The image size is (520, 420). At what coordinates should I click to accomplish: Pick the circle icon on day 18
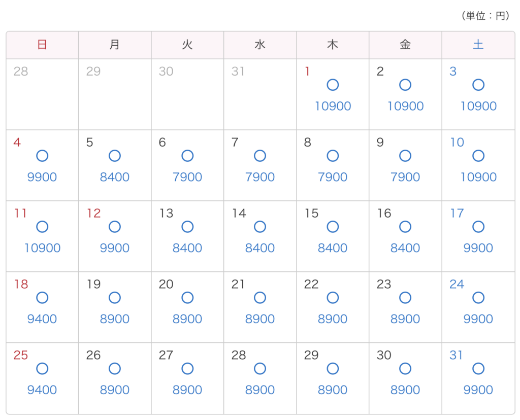42,298
